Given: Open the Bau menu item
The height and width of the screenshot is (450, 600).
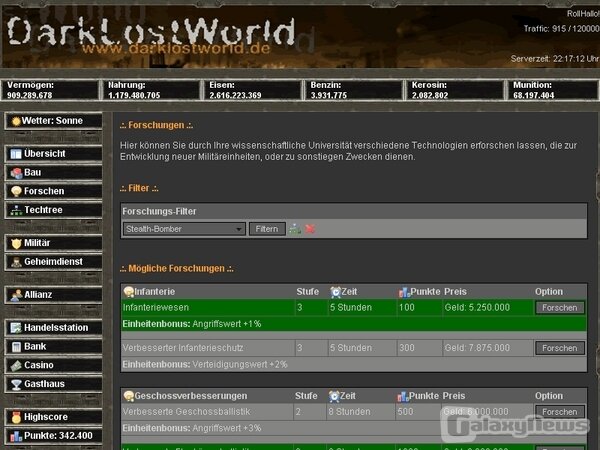Looking at the screenshot, I should pyautogui.click(x=54, y=173).
